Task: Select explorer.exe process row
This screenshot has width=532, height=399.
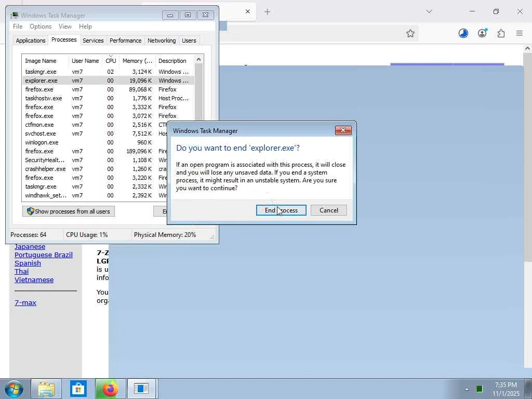Action: (108, 81)
